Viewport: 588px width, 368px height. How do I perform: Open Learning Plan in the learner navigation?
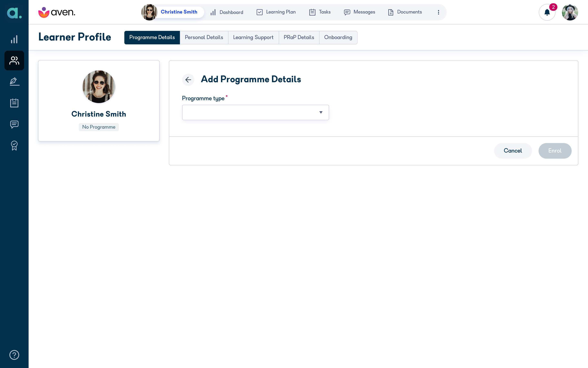coord(276,12)
